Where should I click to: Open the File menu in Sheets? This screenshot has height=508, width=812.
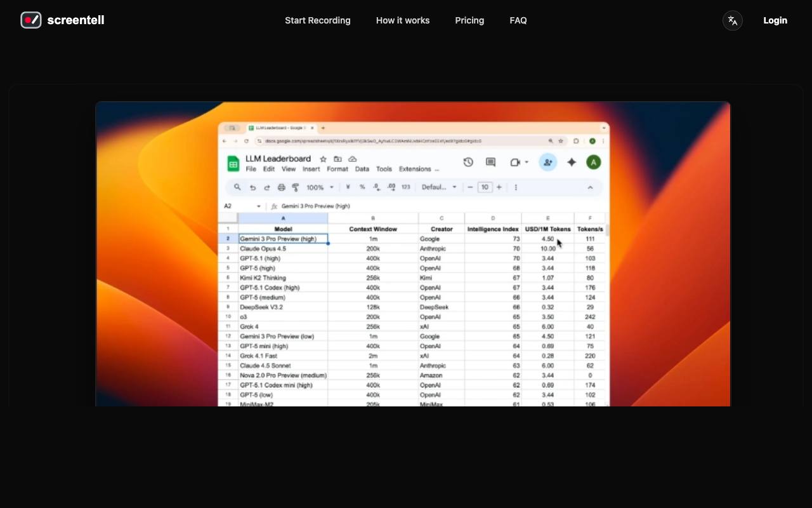pos(251,170)
